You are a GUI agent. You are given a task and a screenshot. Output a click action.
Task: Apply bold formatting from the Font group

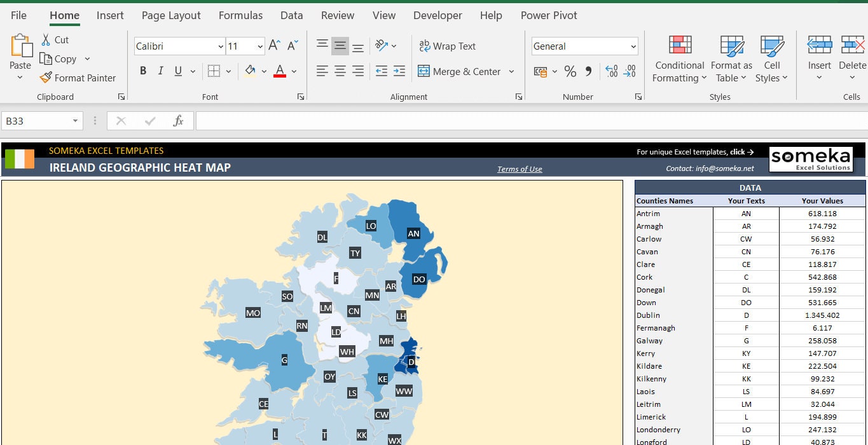[x=142, y=71]
